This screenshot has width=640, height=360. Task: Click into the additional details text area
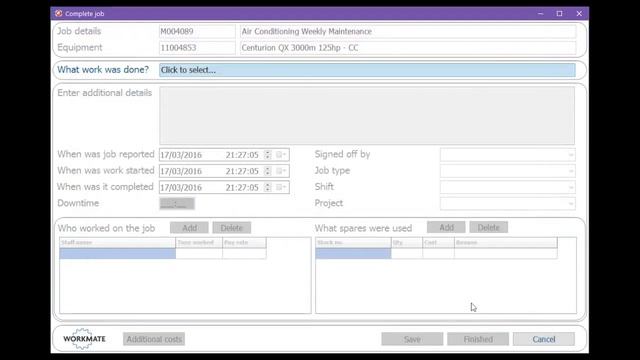click(x=367, y=116)
